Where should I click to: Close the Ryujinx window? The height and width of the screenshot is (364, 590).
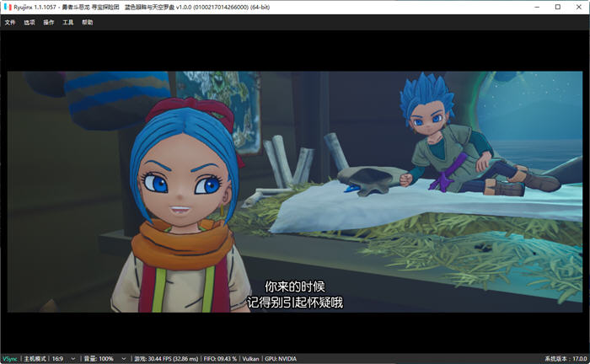[x=579, y=7]
